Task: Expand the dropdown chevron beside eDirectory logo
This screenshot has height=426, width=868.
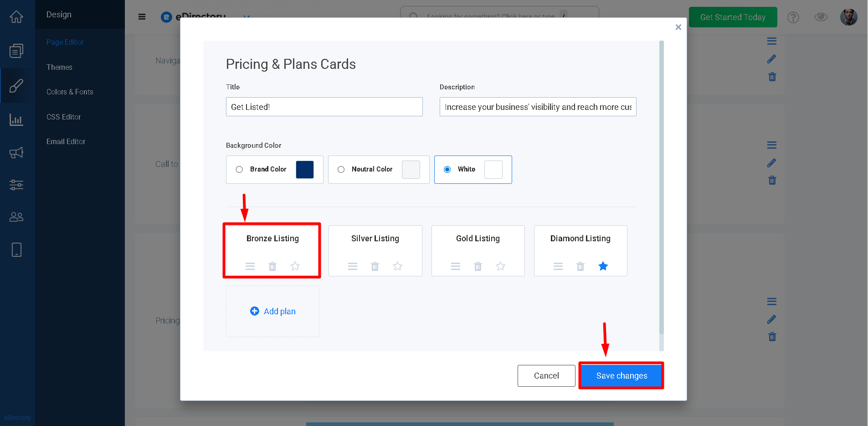Action: [247, 17]
